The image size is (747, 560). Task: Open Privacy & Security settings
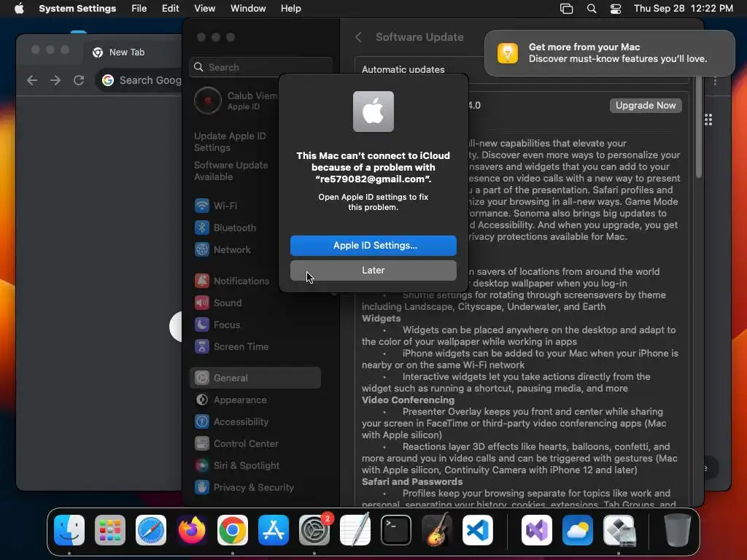click(x=255, y=488)
